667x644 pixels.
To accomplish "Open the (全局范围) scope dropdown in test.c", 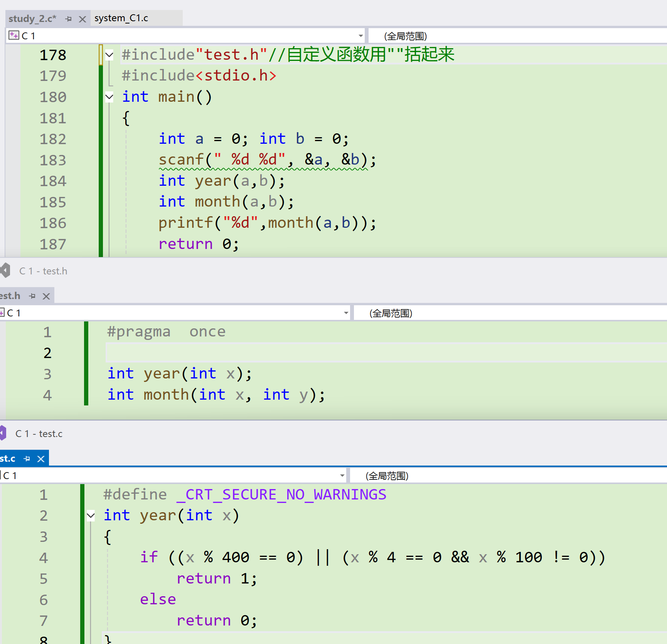I will pos(508,476).
